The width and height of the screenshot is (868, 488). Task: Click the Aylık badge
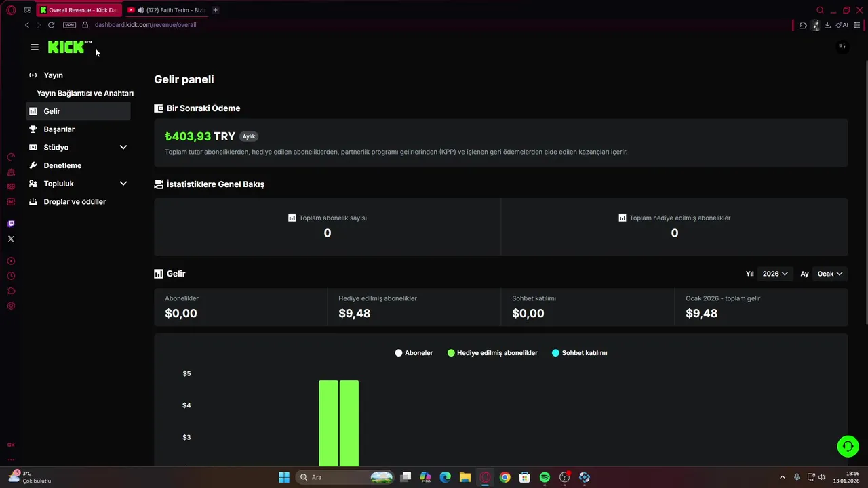(249, 136)
